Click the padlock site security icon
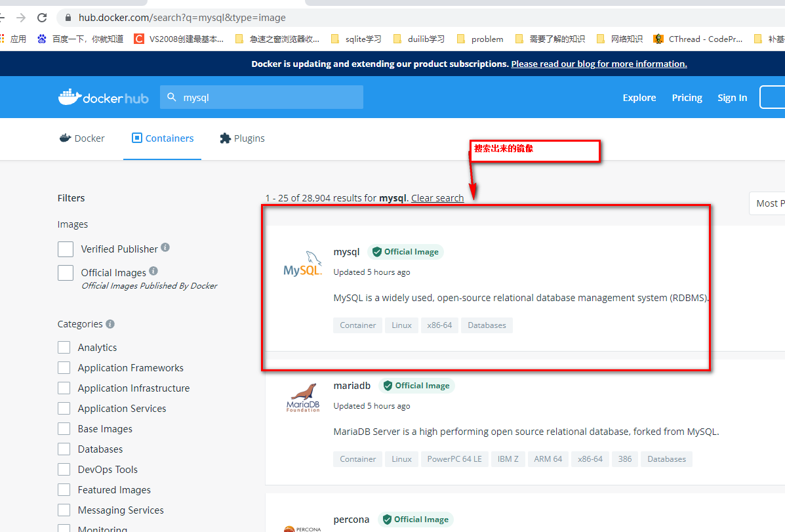Image resolution: width=785 pixels, height=532 pixels. click(x=68, y=18)
